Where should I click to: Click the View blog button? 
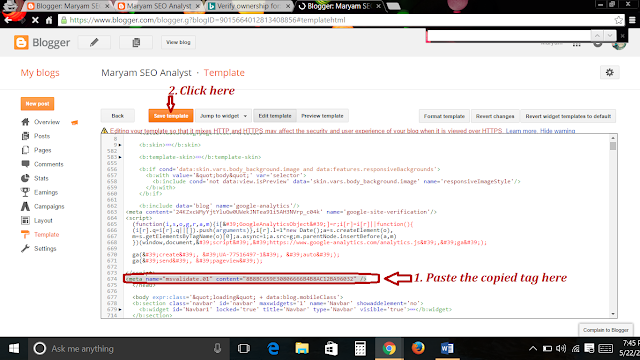click(178, 42)
